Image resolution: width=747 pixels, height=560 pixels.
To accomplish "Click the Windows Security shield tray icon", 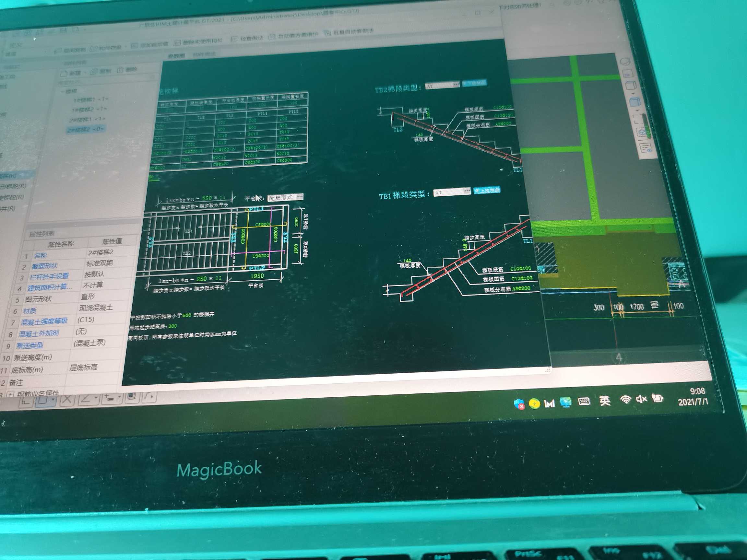I will coord(519,404).
